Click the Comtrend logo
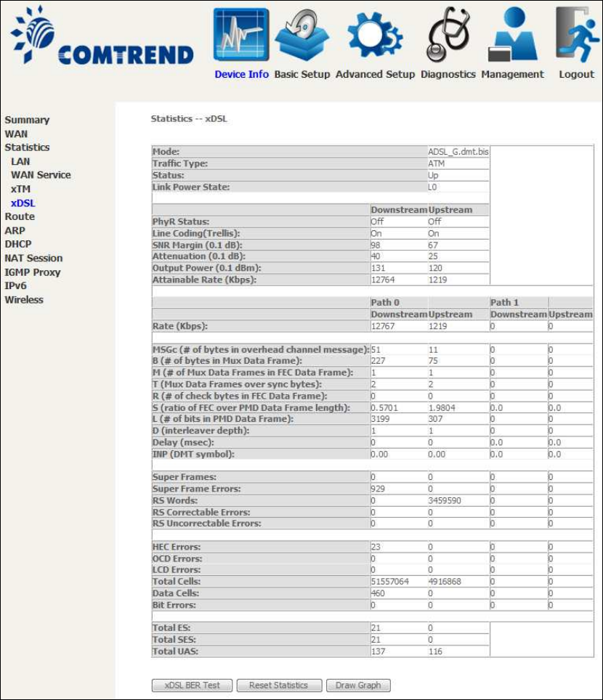Screen dimensions: 603x700 tap(102, 35)
